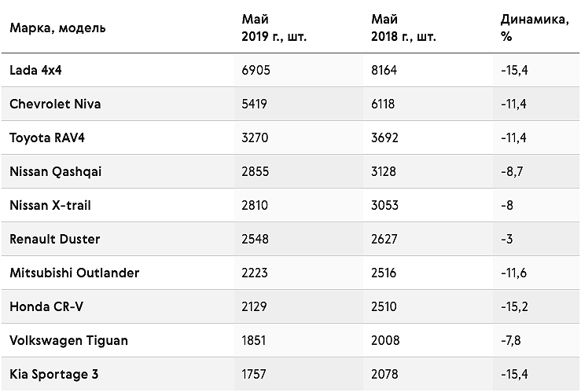This screenshot has height=392, width=581.
Task: Click the Toyota RAV4 model name
Action: [x=47, y=137]
